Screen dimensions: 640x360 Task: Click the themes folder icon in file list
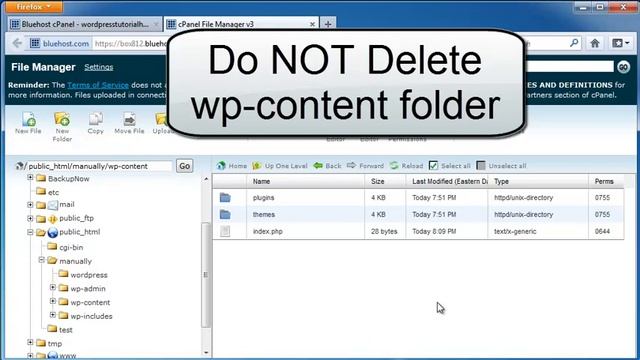(x=225, y=214)
